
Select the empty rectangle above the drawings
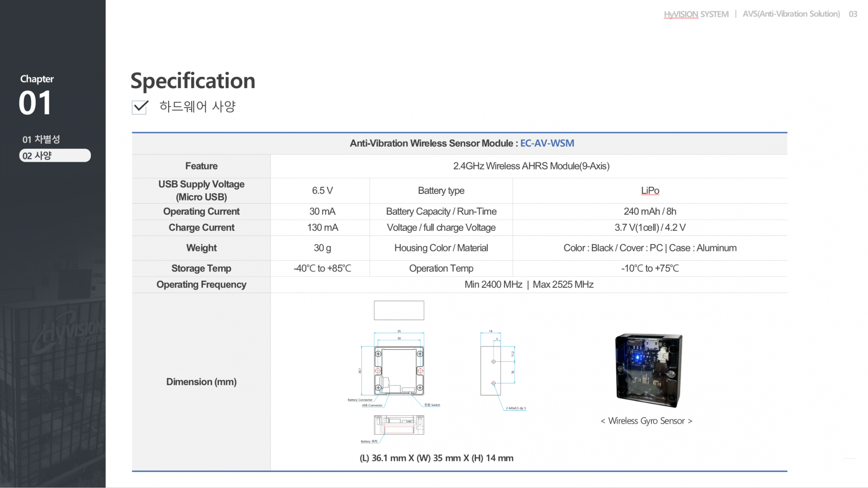399,310
